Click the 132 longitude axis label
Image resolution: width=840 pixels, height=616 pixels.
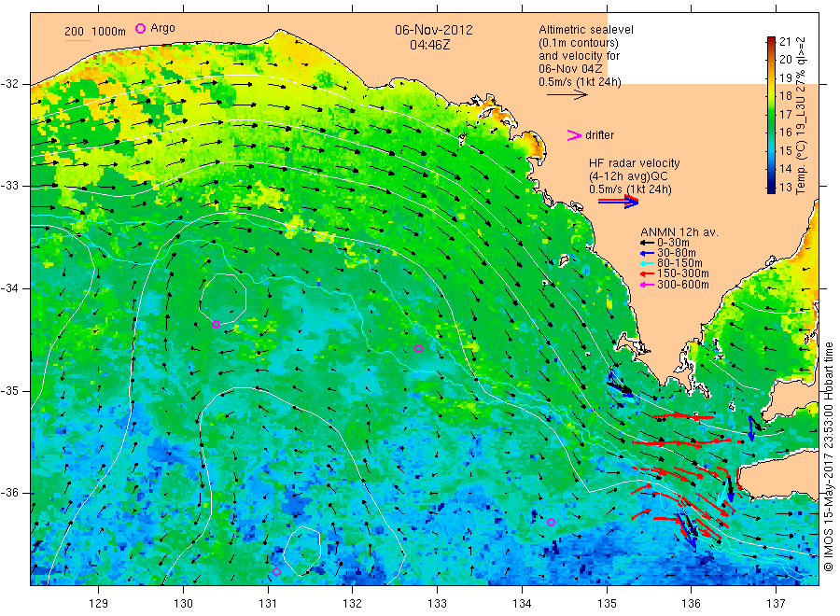tap(353, 603)
